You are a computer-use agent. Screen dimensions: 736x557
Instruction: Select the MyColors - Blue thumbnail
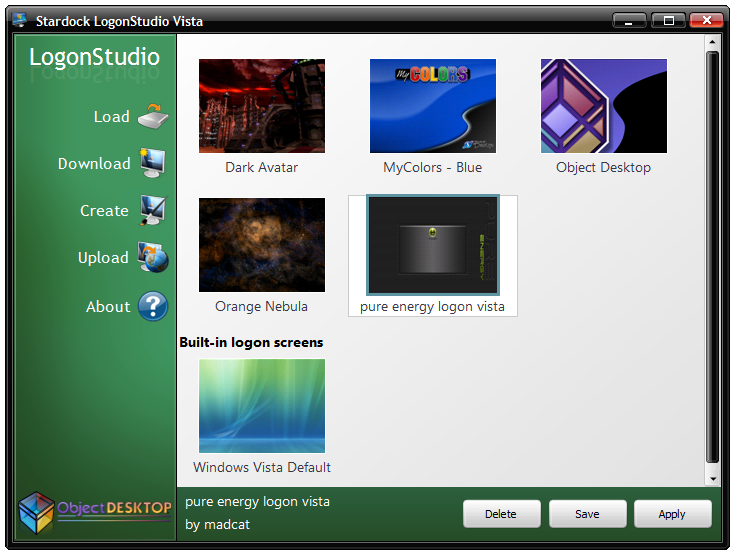coord(433,106)
